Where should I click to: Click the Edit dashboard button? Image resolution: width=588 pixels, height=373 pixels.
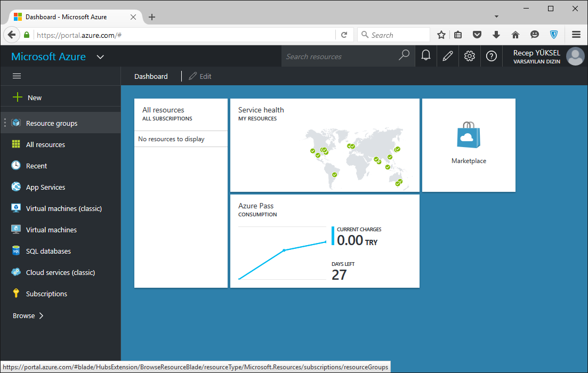(200, 76)
